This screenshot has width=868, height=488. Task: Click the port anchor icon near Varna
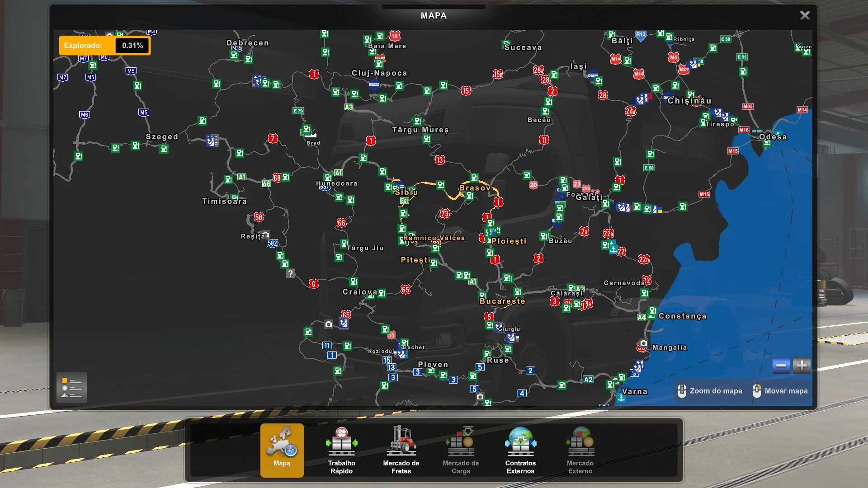pos(621,398)
